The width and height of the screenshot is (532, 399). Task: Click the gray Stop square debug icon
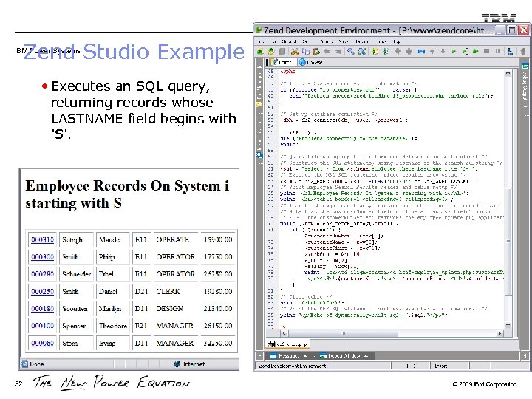click(486, 51)
